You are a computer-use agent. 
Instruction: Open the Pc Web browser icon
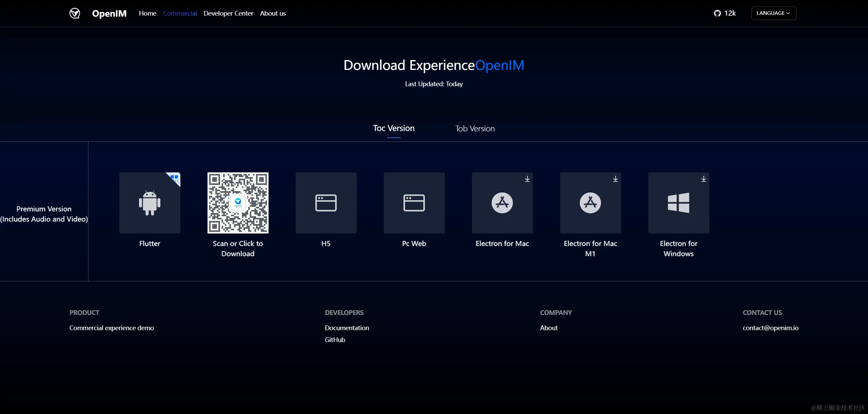(x=414, y=203)
